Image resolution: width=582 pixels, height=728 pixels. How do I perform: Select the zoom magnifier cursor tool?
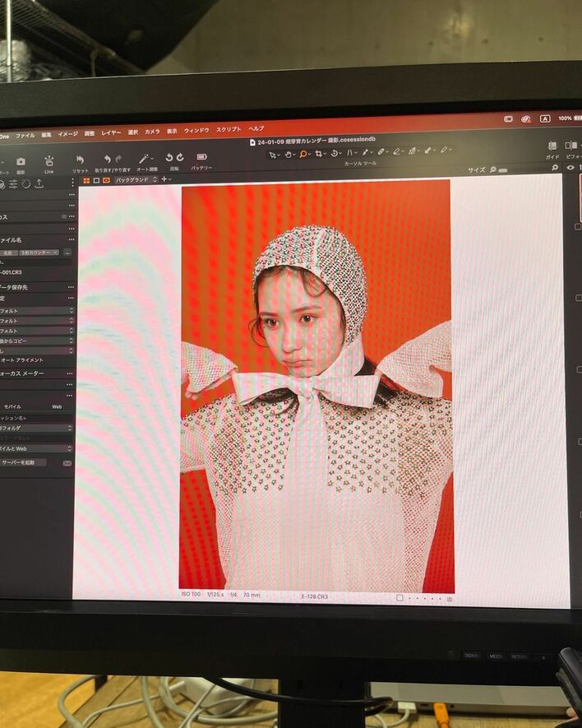click(304, 154)
